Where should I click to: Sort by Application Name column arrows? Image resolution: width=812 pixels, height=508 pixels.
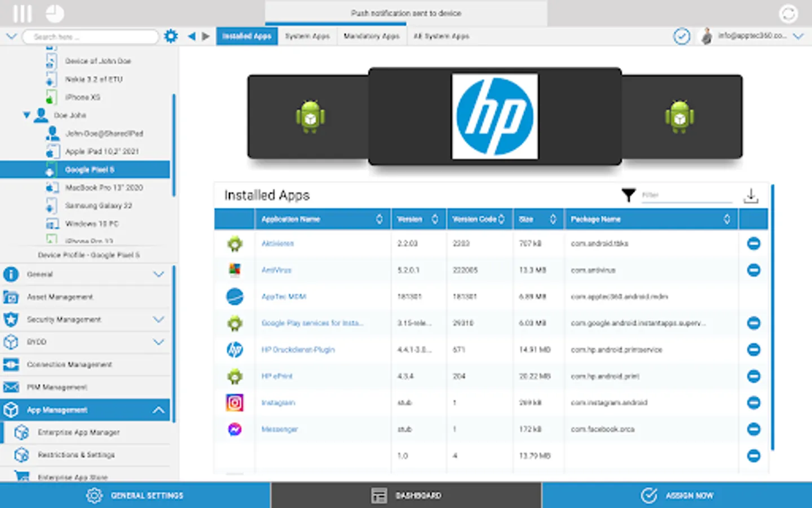379,219
